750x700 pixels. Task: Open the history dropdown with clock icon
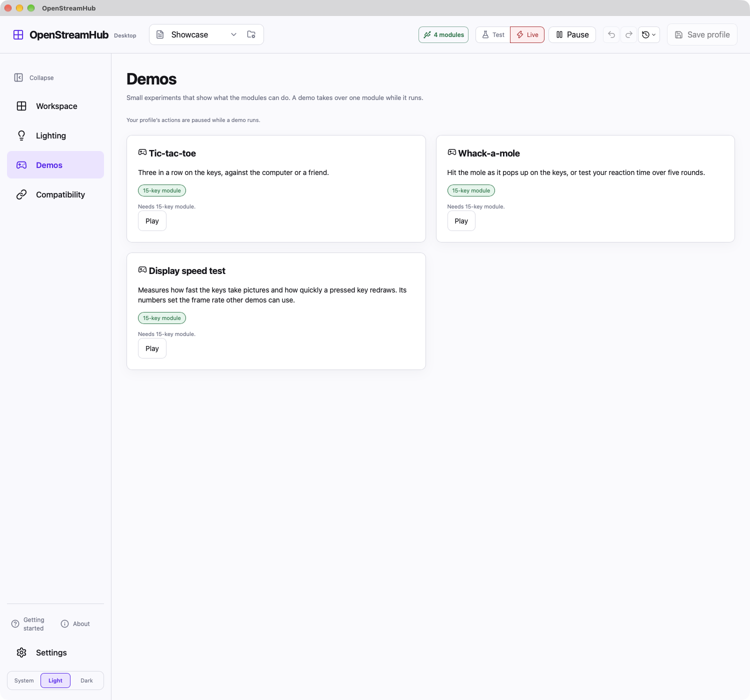[649, 34]
